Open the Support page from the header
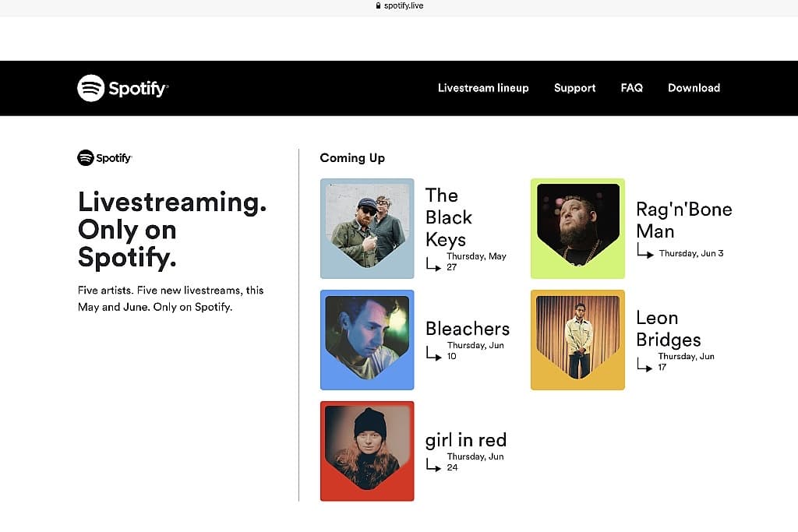Screen dimensions: 798x532 point(574,88)
